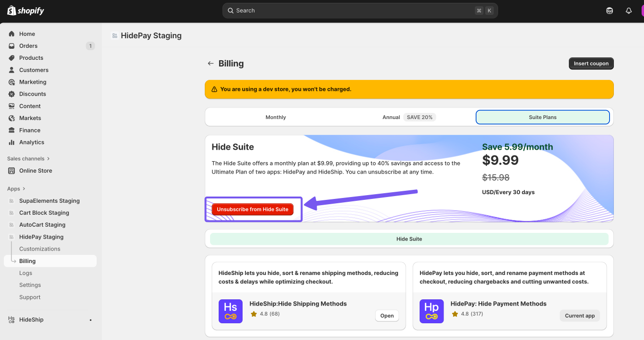This screenshot has width=644, height=340.
Task: Go back using Billing back arrow
Action: click(211, 64)
